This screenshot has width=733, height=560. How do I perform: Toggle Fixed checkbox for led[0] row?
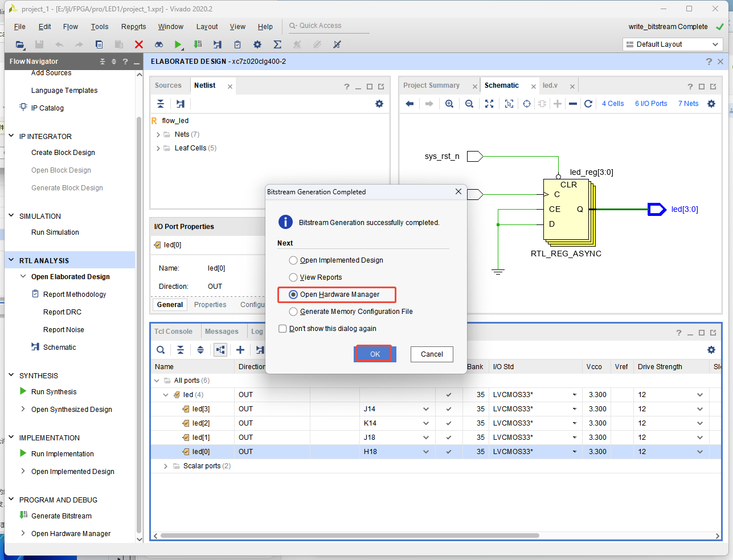coord(449,452)
